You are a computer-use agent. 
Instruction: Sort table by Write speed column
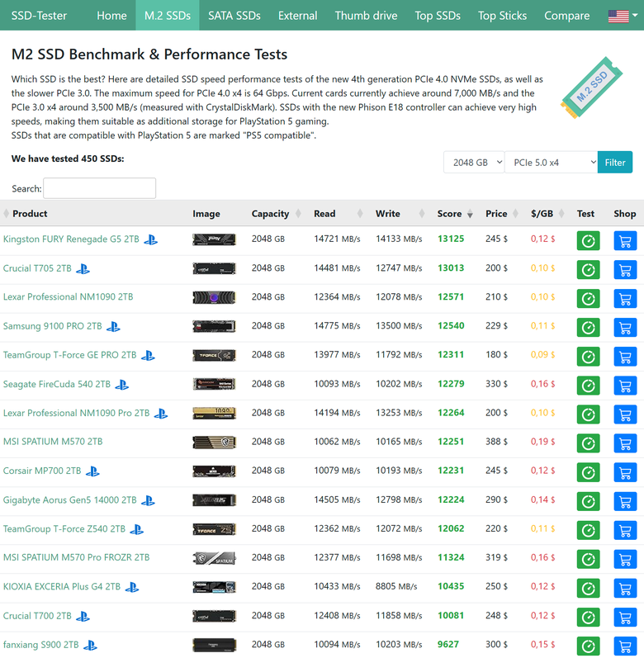point(400,214)
